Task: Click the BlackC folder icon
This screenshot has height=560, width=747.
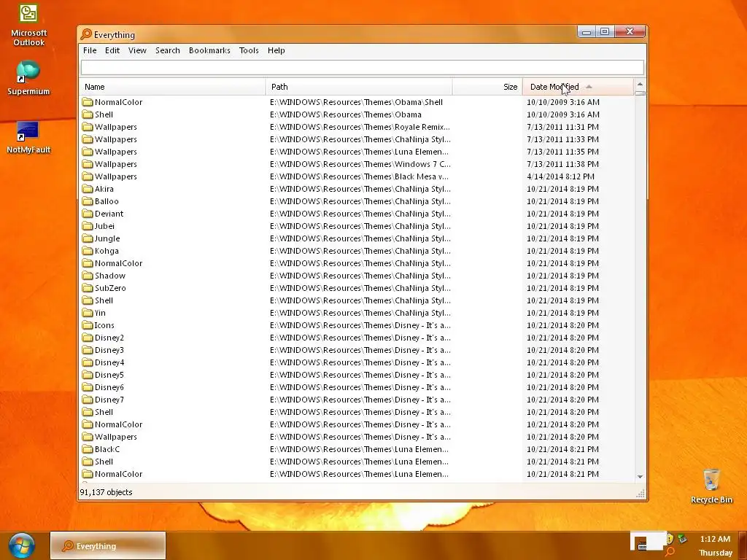Action: coord(88,449)
